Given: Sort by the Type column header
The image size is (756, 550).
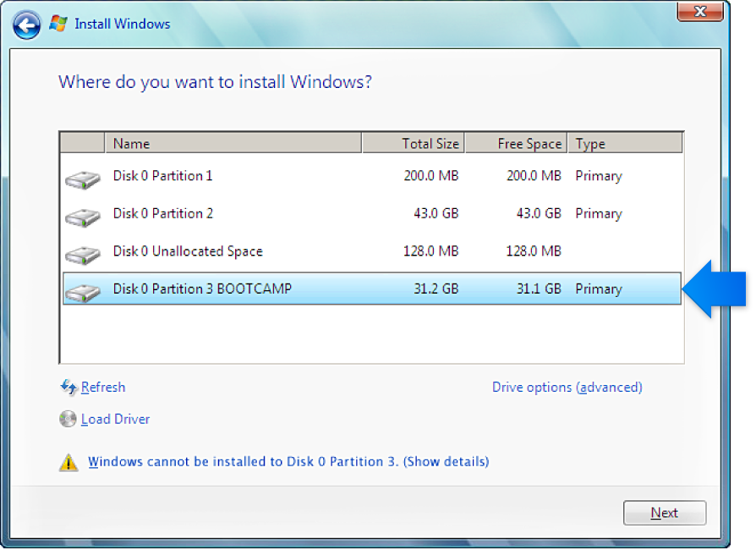Looking at the screenshot, I should coord(625,144).
